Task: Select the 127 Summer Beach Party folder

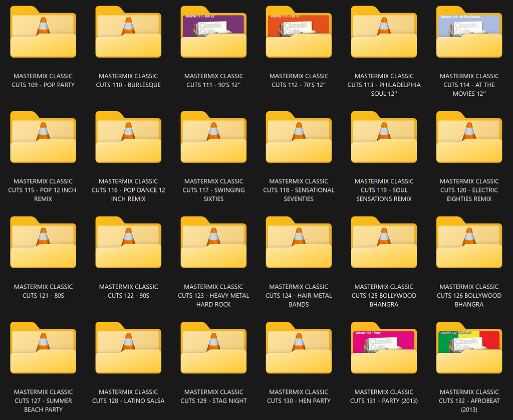Action: click(43, 348)
